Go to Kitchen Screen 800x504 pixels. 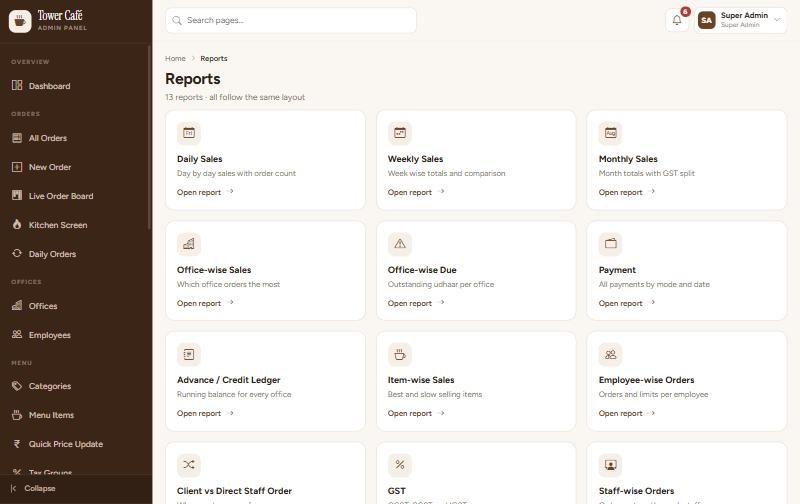click(75, 225)
